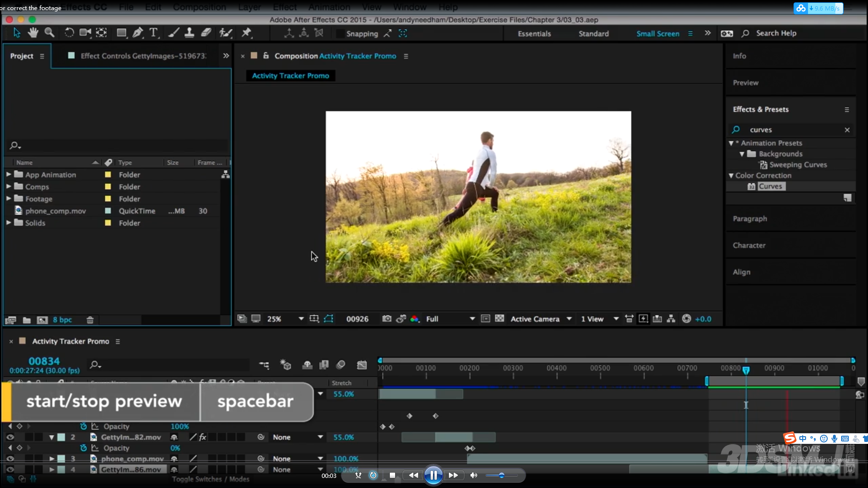This screenshot has width=868, height=488.
Task: Open the Active Camera view dropdown
Action: 541,319
